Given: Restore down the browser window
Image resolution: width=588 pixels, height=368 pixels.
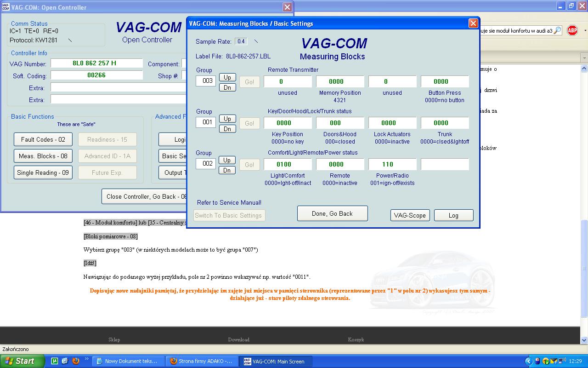Looking at the screenshot, I should [x=571, y=6].
